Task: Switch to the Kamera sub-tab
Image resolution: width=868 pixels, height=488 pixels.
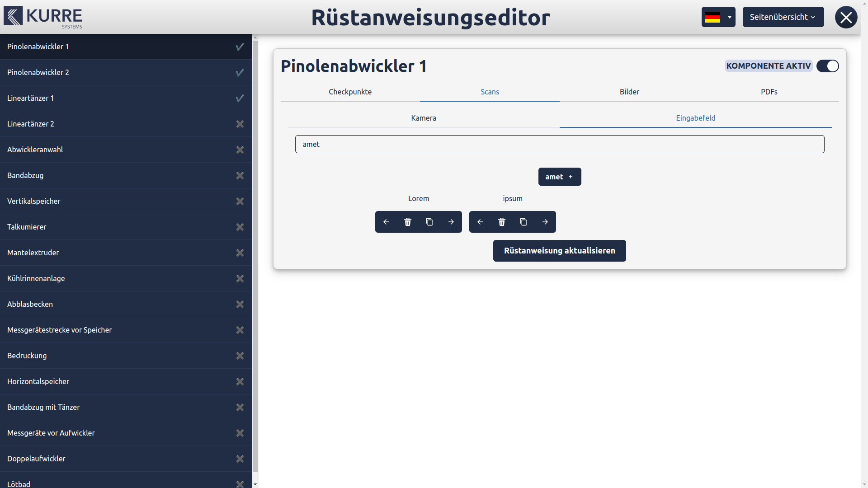Action: (x=424, y=118)
